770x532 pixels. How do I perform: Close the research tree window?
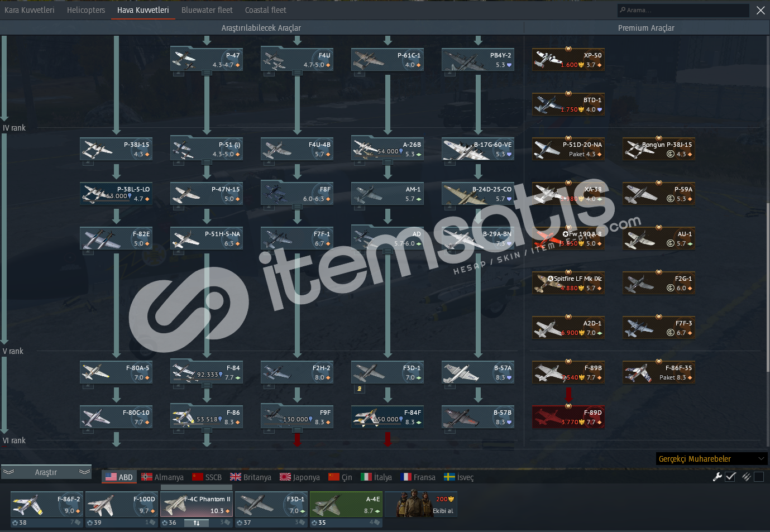[x=761, y=10]
